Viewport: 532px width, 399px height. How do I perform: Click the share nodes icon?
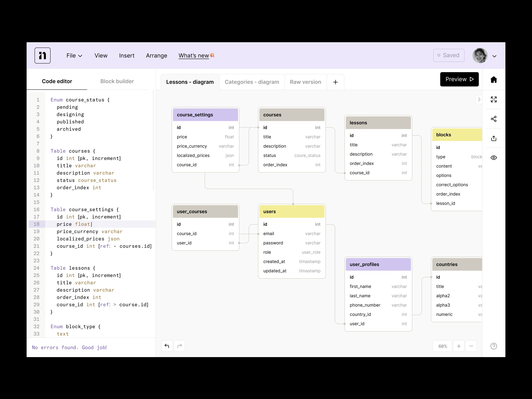tap(494, 119)
